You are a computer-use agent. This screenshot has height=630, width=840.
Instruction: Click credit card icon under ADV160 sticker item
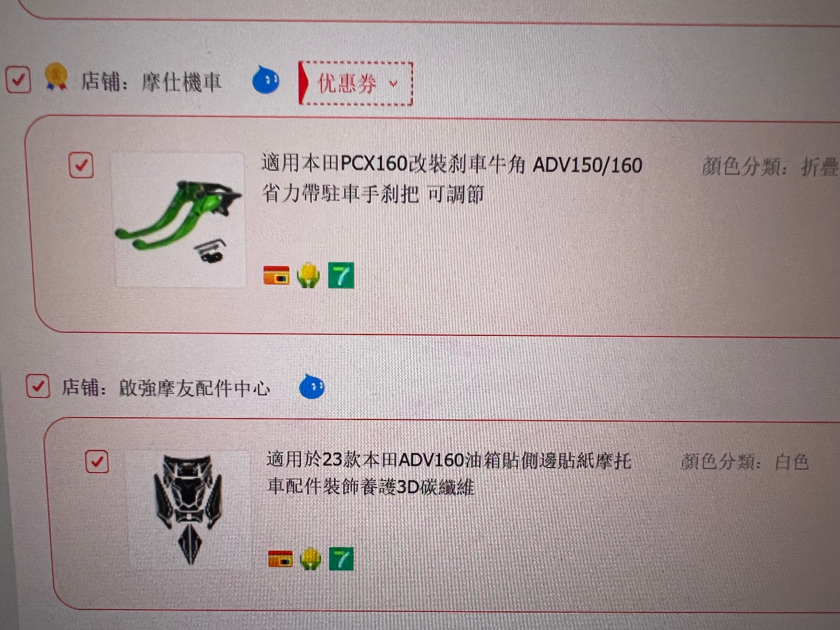280,559
